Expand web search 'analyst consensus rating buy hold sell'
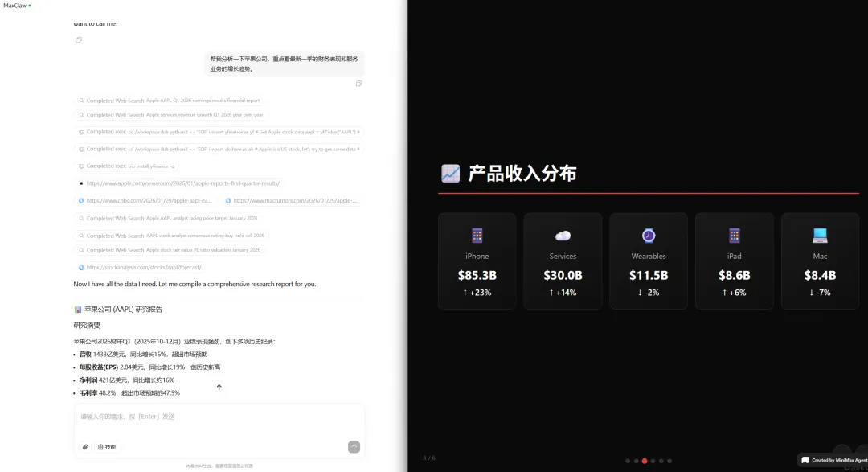Viewport: 868px width, 472px height. tap(171, 236)
